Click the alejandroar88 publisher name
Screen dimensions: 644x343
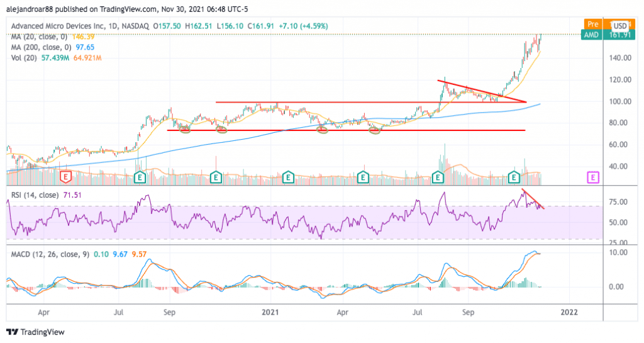[x=29, y=9]
